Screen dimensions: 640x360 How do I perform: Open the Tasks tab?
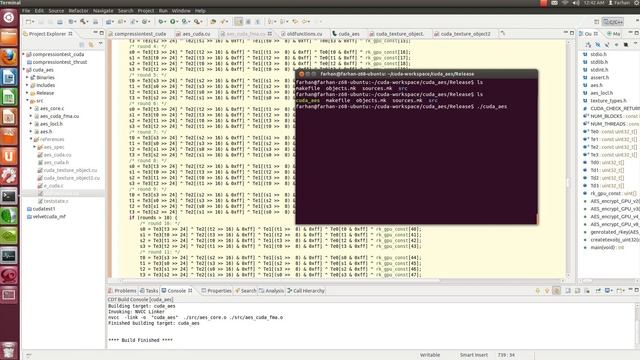tap(149, 291)
